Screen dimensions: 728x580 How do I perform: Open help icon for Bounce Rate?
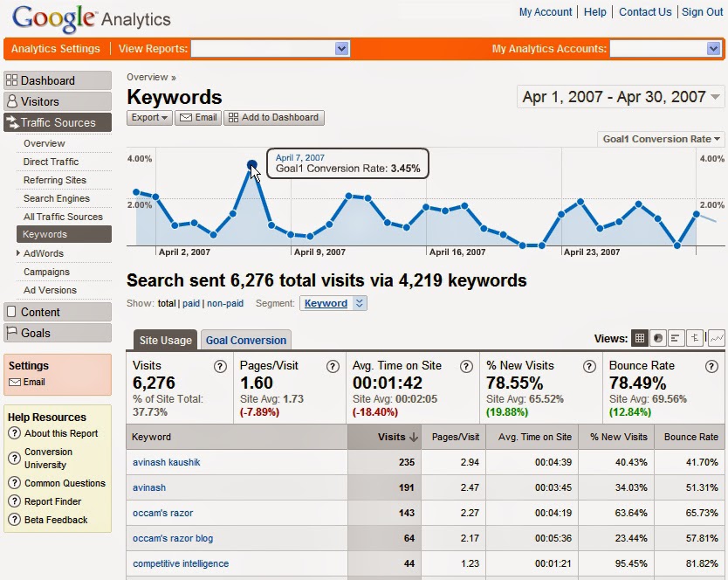pyautogui.click(x=711, y=367)
